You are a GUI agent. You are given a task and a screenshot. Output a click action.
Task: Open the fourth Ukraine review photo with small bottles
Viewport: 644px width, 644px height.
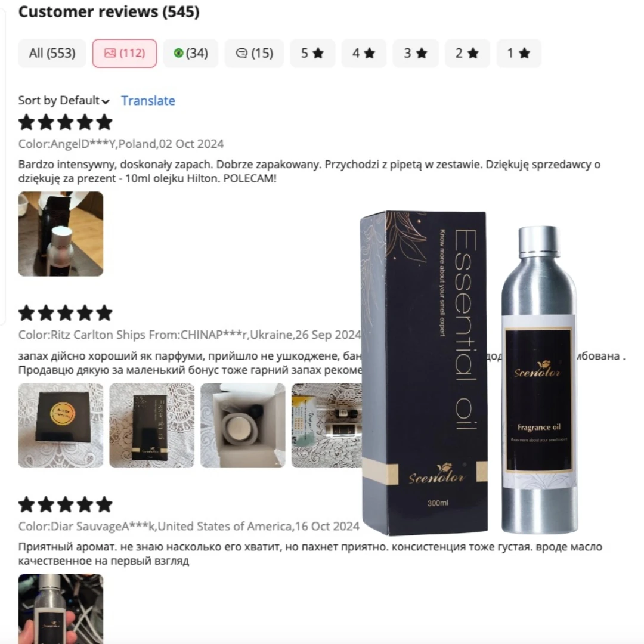327,426
